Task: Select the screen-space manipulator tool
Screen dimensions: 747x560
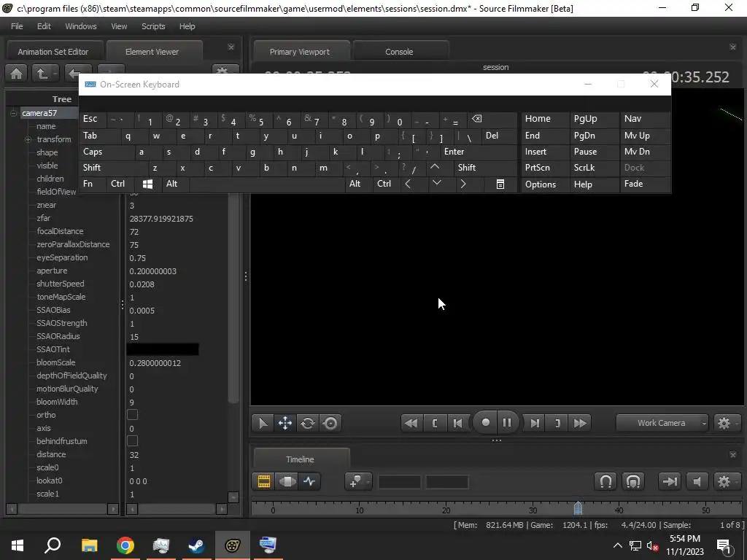Action: [330, 423]
